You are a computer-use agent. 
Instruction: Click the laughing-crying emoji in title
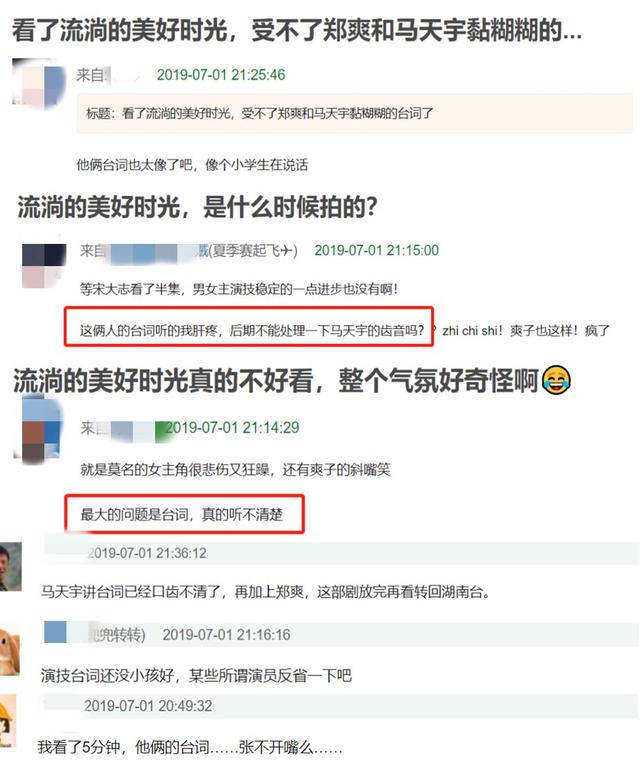pyautogui.click(x=556, y=380)
